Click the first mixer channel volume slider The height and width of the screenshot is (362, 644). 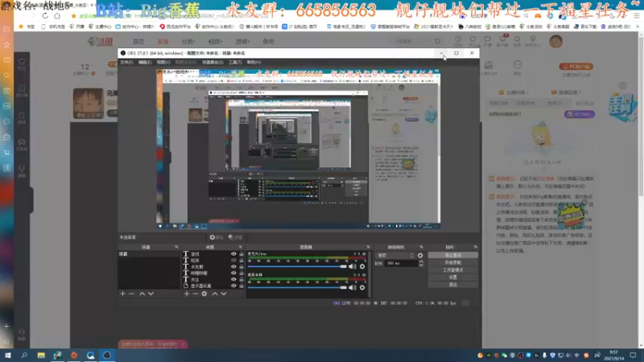tap(297, 266)
